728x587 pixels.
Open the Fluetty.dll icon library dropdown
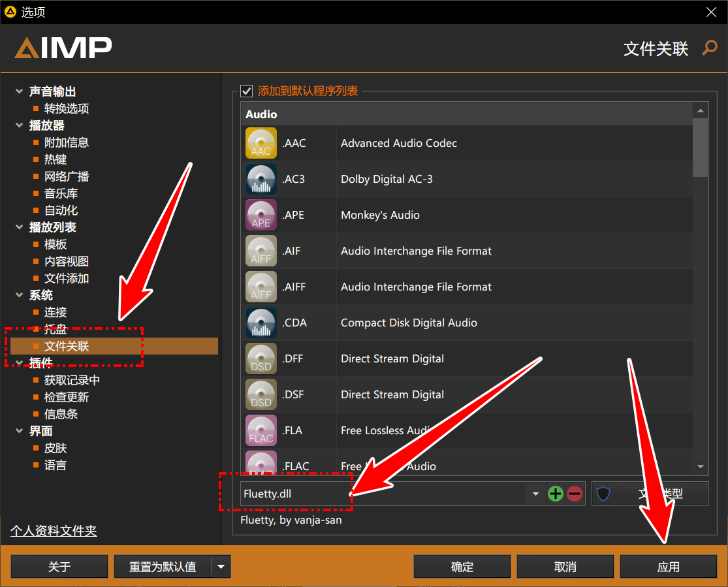pos(535,494)
